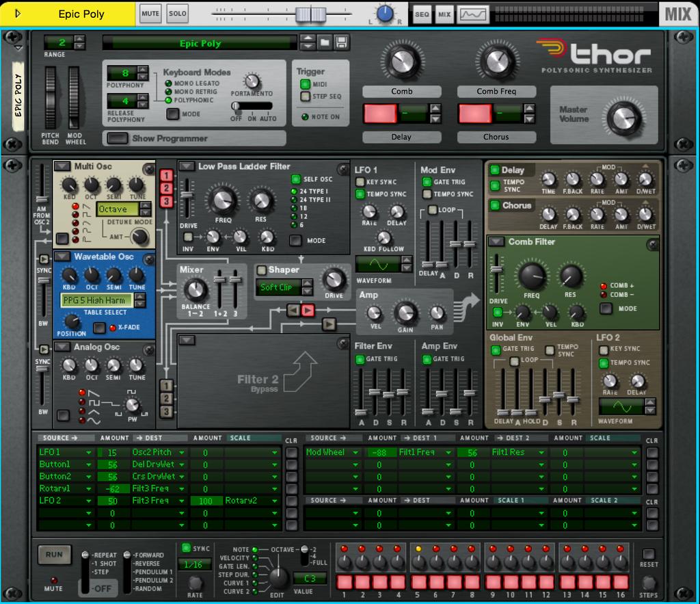Enable the STEP SEQ trigger button
Image resolution: width=700 pixels, height=604 pixels.
tap(306, 96)
